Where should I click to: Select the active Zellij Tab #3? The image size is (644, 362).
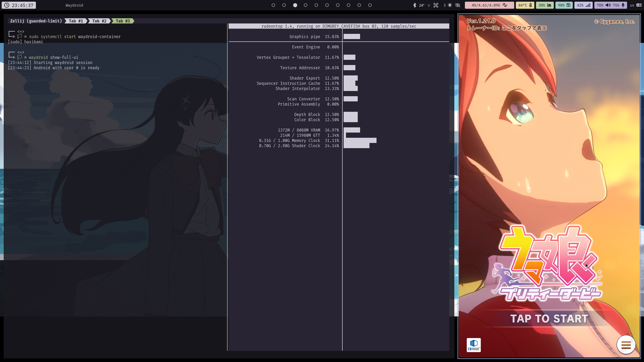click(123, 21)
